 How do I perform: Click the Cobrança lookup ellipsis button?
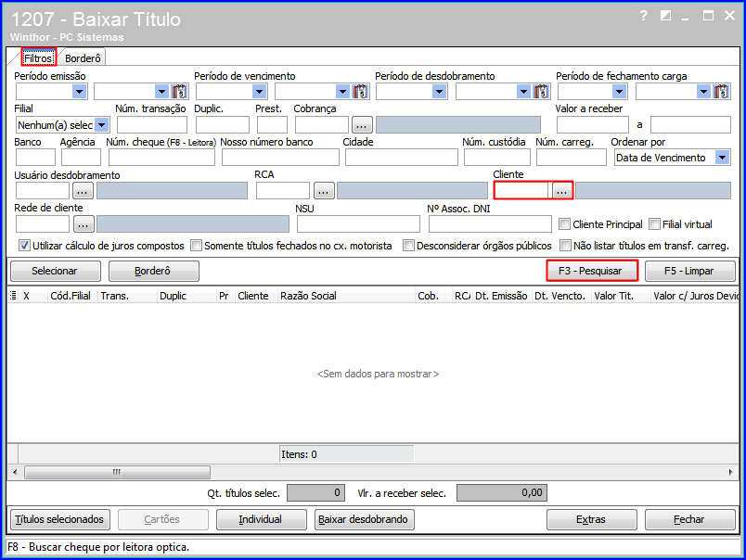click(361, 125)
